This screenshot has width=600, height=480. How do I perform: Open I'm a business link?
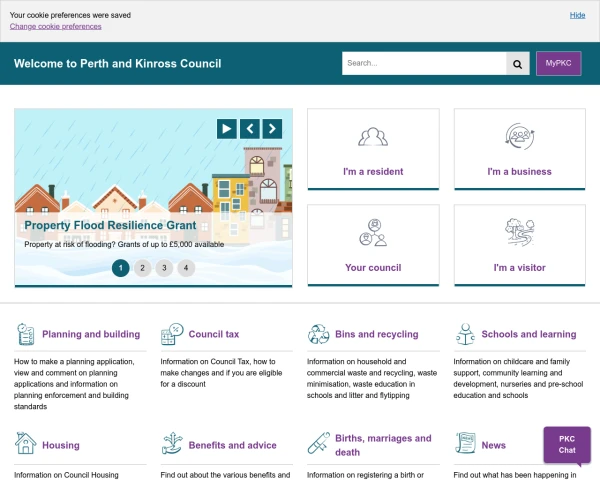(x=519, y=171)
